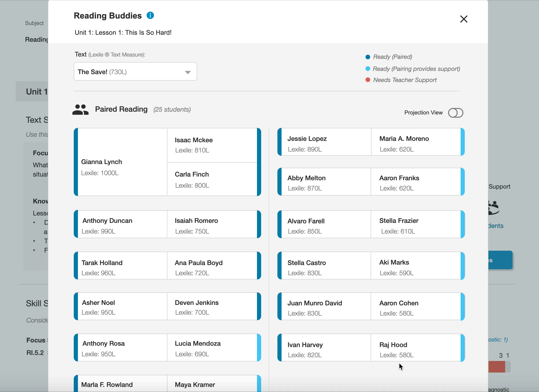Select Isaac Mckee student cell

pyautogui.click(x=212, y=145)
